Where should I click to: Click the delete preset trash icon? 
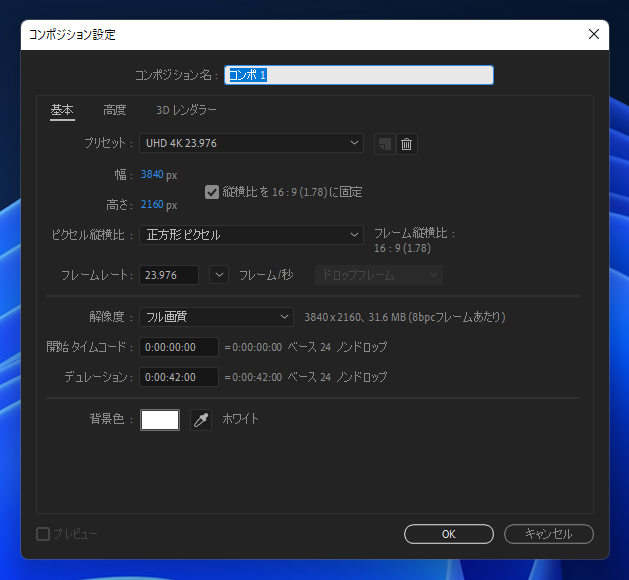point(406,144)
